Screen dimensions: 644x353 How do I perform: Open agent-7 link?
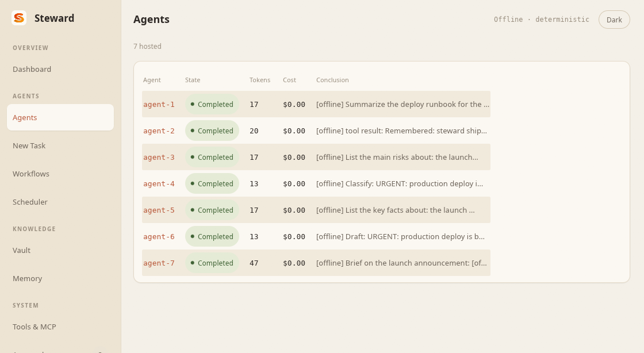[x=159, y=263]
